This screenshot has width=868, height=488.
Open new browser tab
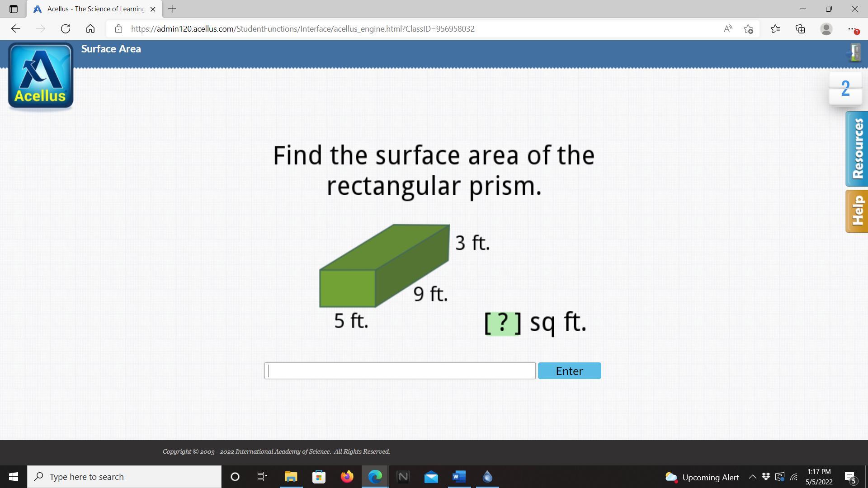tap(172, 9)
